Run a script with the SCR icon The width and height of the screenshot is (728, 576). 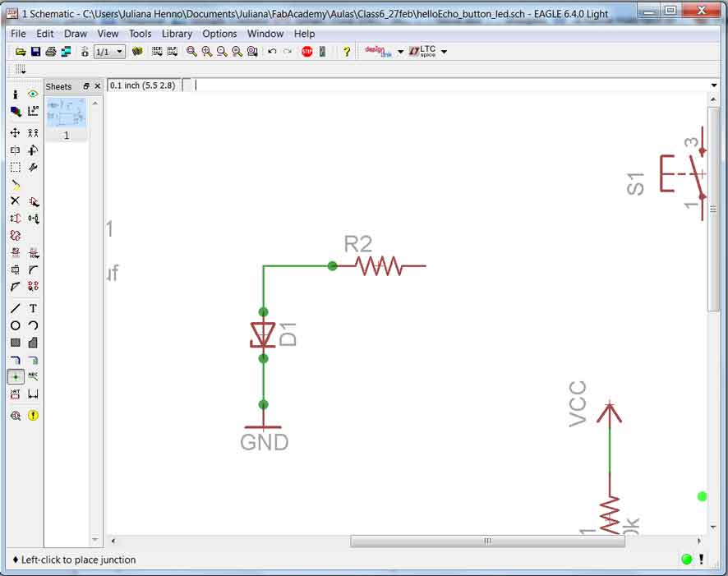pyautogui.click(x=158, y=52)
